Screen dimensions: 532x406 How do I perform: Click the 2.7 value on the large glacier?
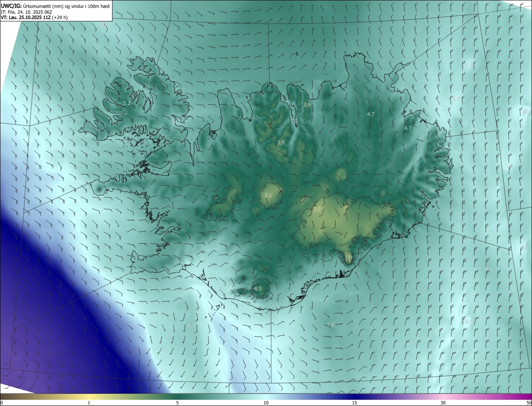pyautogui.click(x=317, y=210)
